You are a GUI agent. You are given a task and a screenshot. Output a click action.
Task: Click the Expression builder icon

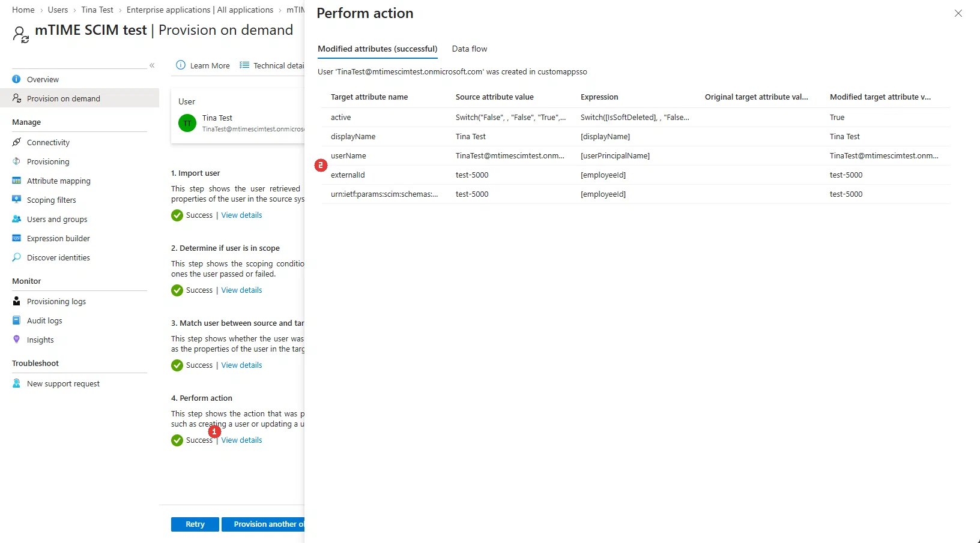(16, 238)
